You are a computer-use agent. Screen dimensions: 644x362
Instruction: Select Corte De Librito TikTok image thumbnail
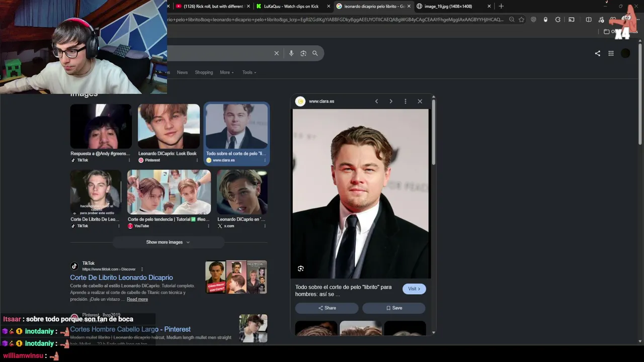click(96, 193)
